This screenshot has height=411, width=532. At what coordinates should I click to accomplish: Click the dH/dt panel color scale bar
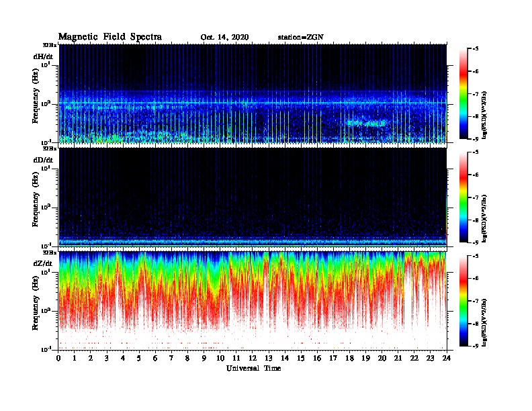click(463, 93)
